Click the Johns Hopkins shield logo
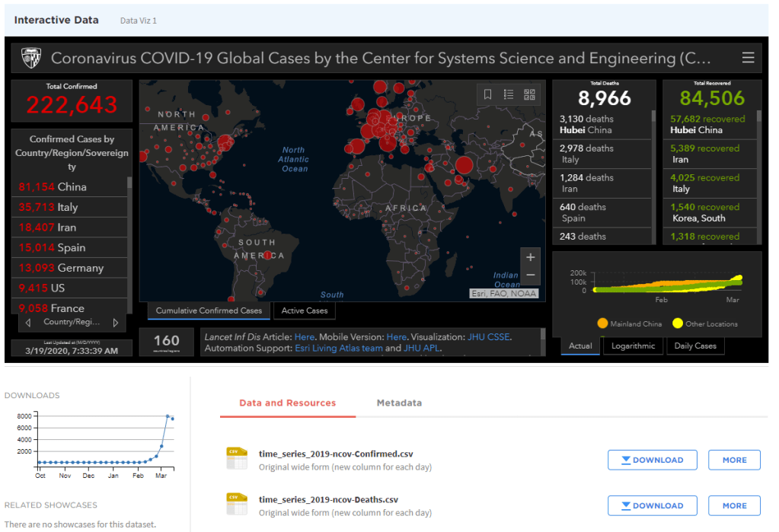The image size is (779, 532). pyautogui.click(x=30, y=58)
